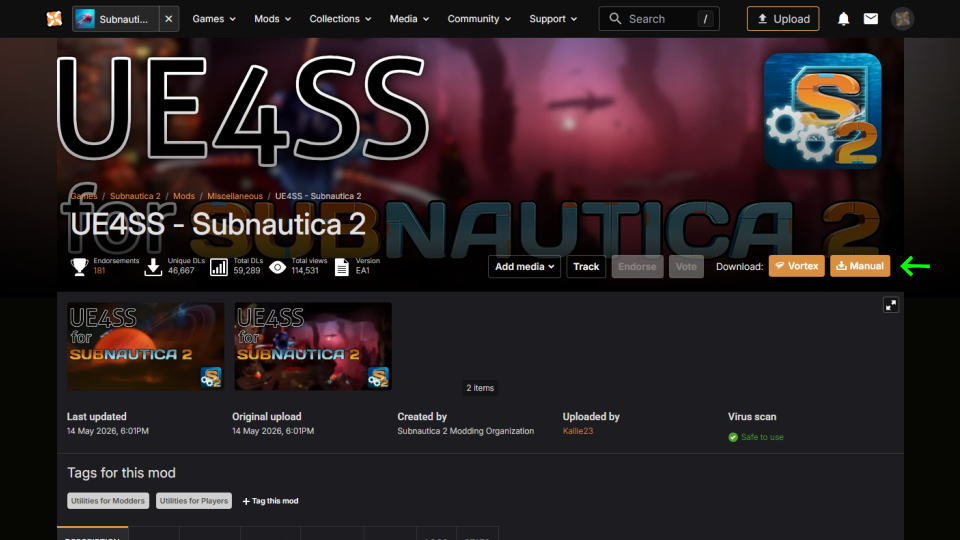The image size is (960, 540).
Task: Click the Track button
Action: tap(586, 266)
